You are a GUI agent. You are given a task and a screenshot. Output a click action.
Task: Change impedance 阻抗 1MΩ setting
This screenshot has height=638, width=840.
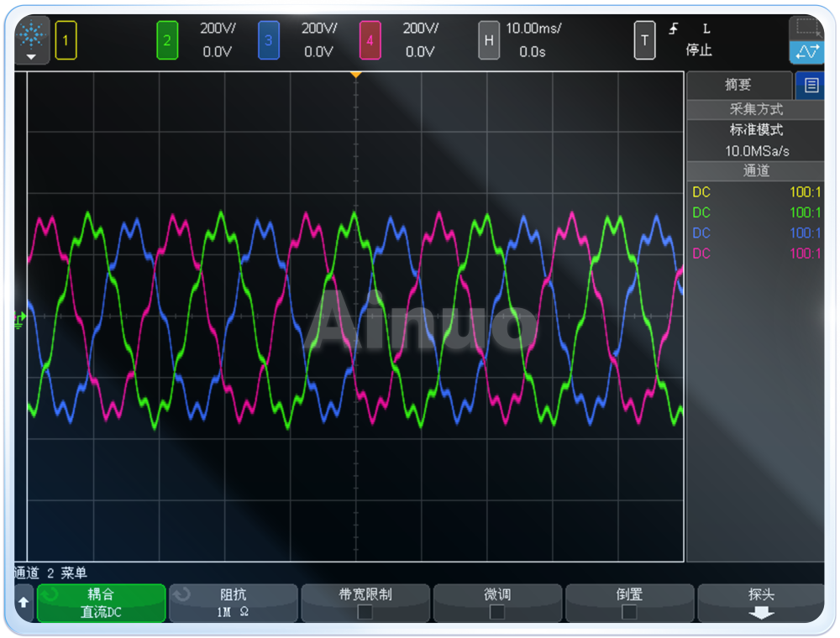(x=233, y=604)
